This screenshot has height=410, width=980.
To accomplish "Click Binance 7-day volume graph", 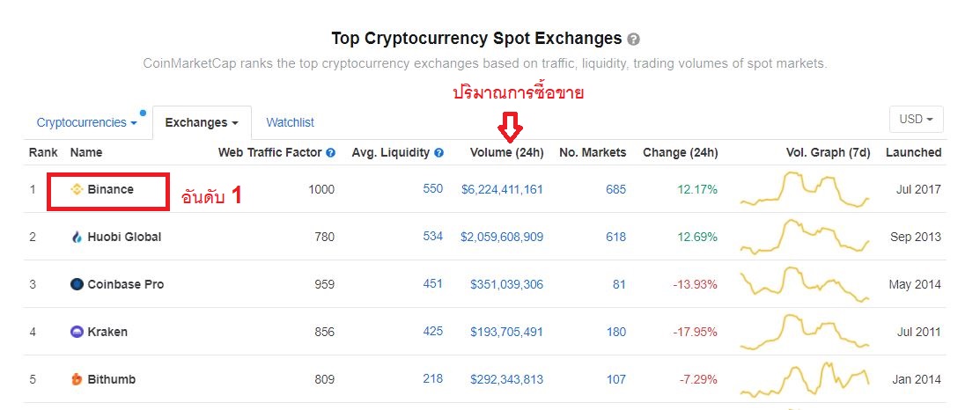I will 805,189.
